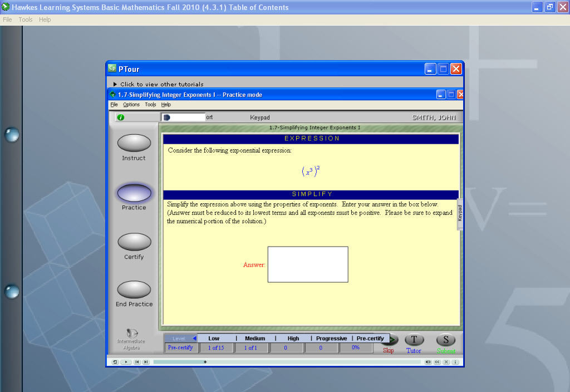Click the (x³)² expression

(311, 170)
